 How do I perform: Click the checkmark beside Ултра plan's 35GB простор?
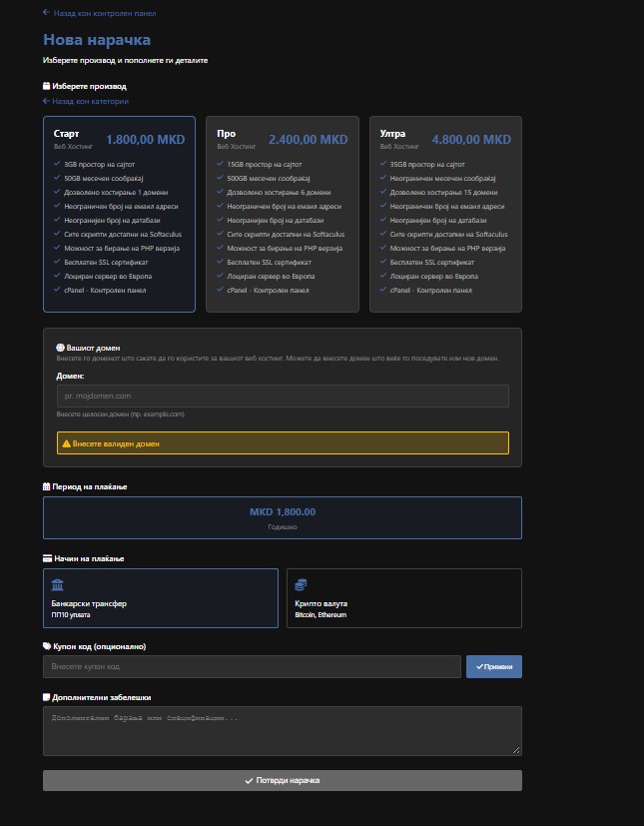click(x=383, y=164)
